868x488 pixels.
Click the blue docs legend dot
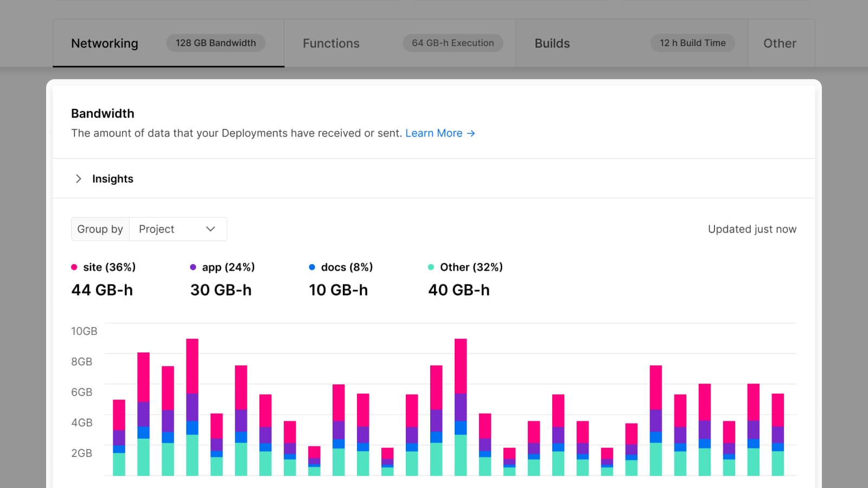312,267
